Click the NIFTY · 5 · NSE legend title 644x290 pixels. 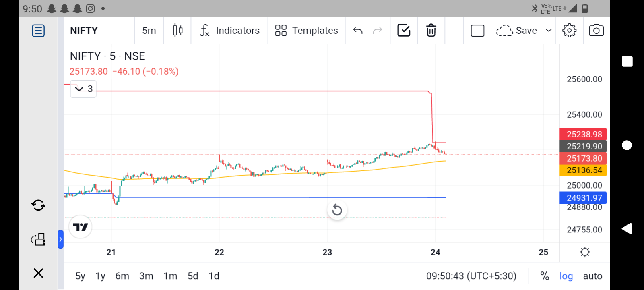click(x=107, y=56)
